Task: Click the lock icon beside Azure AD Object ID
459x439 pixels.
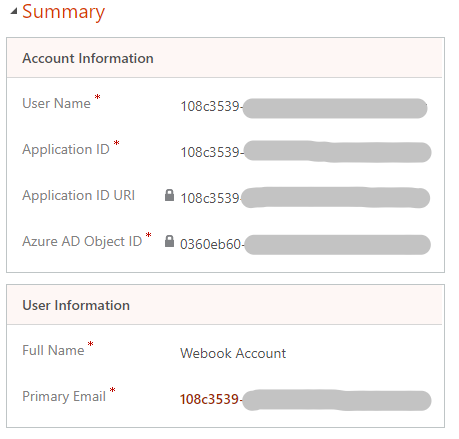Action: pos(169,241)
